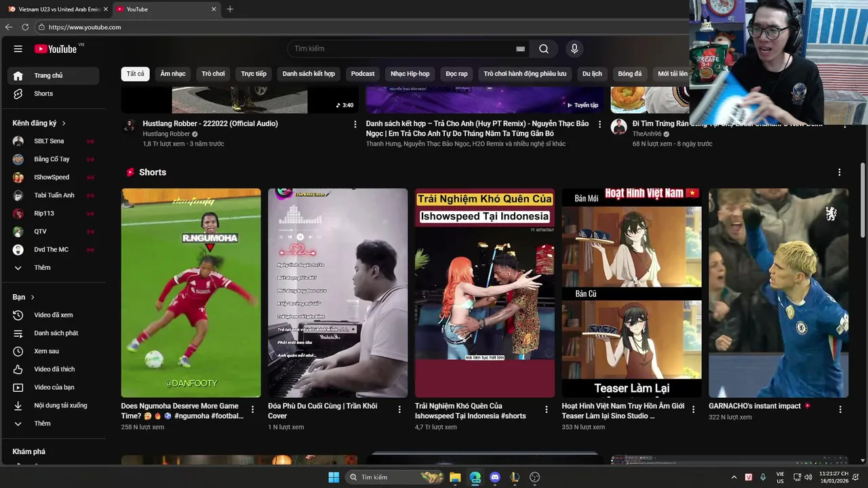Select the Âm nhạc filter chip
Screen dimensions: 868x488
click(173, 74)
